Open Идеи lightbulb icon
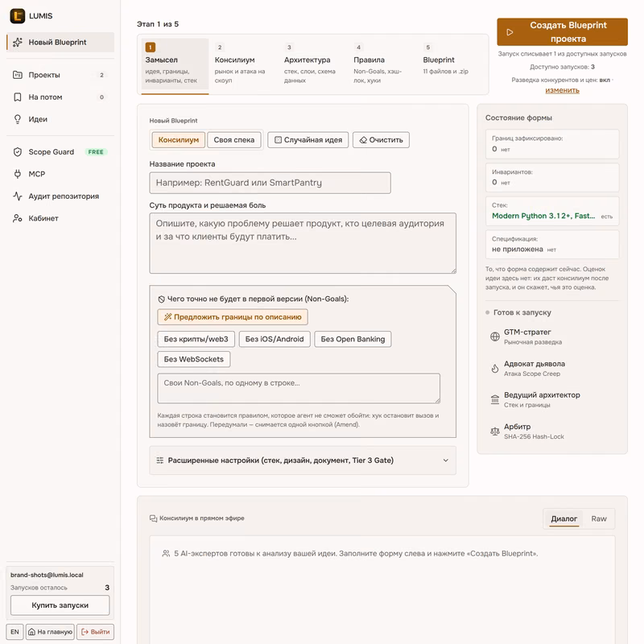Screen dimensions: 644x644 [17, 119]
